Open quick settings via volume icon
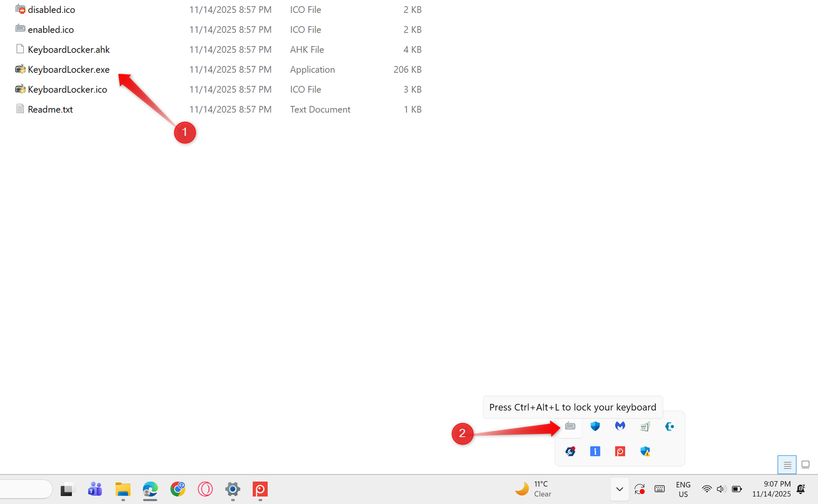Screen dimensions: 818x504 721,490
